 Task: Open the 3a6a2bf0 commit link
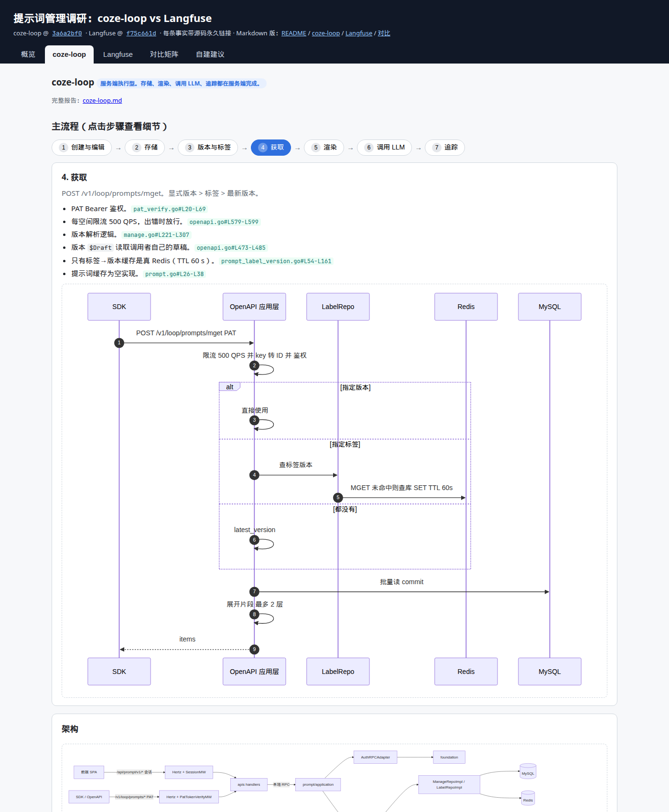point(67,33)
